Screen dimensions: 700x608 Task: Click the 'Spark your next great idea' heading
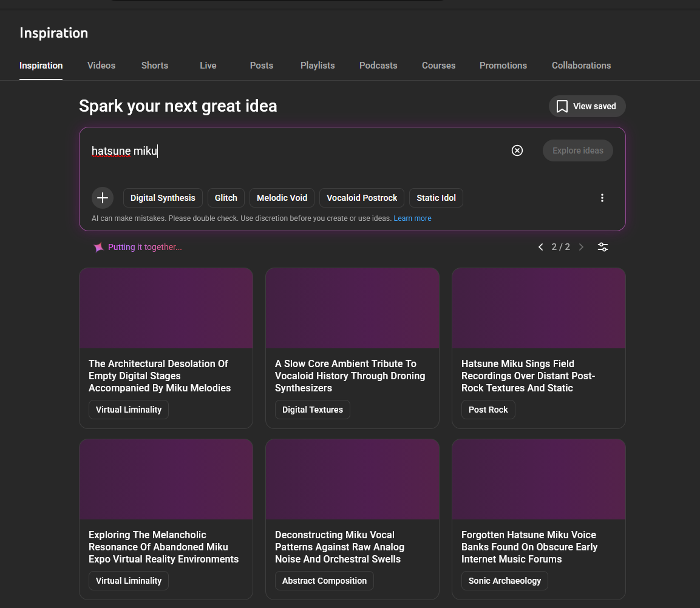coord(178,106)
